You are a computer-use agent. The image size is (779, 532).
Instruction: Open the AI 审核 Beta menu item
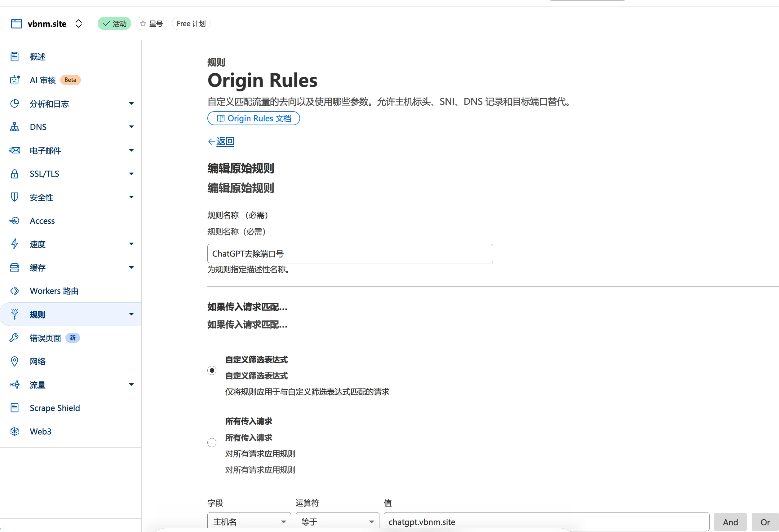tap(71, 80)
